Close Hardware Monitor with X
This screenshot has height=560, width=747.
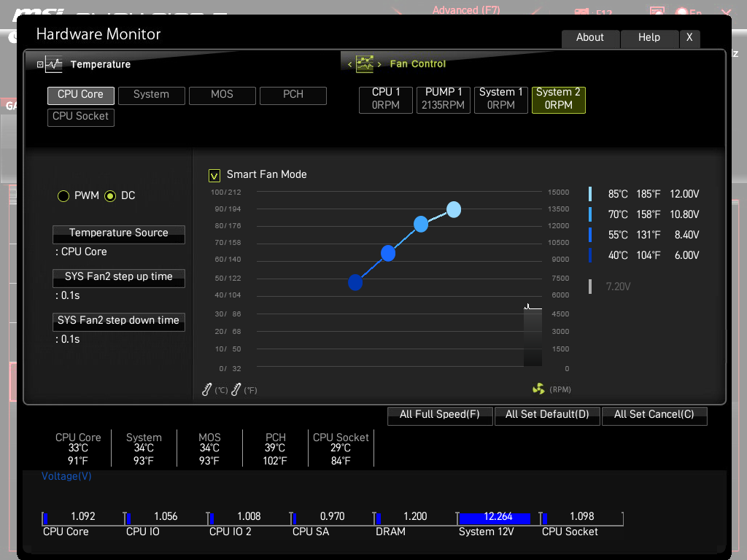[689, 38]
